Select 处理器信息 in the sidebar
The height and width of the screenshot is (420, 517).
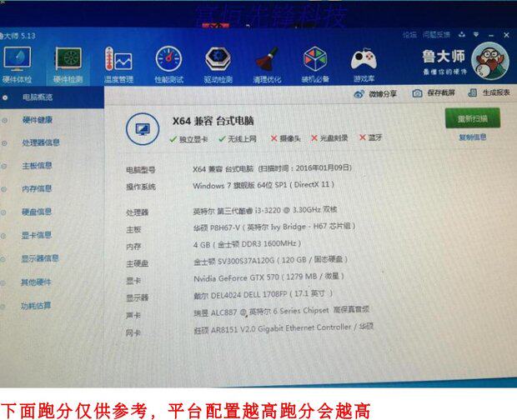[41, 142]
